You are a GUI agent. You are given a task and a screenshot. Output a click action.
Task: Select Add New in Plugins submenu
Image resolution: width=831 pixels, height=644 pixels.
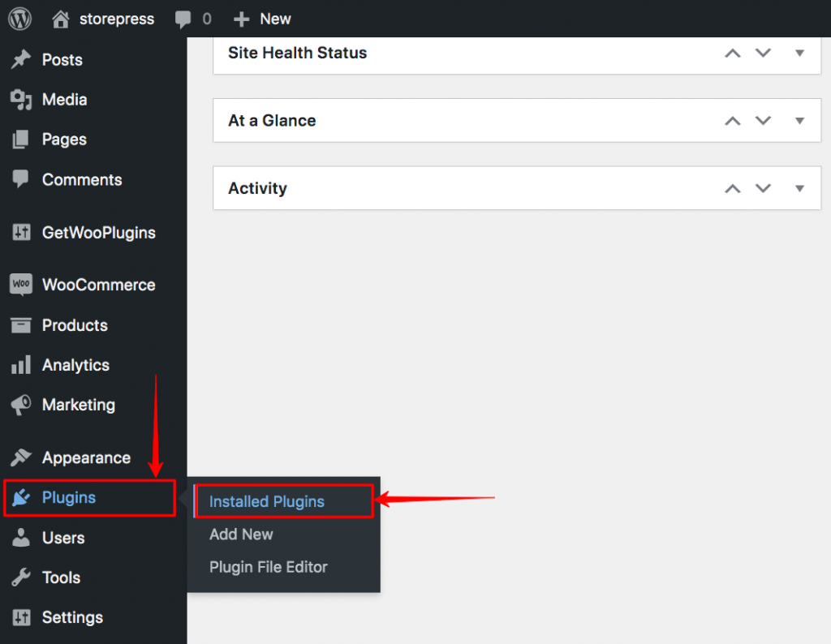[x=241, y=535]
